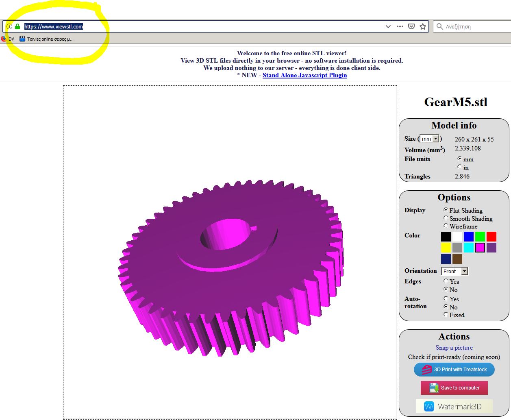The image size is (511, 420).
Task: Click the site information icon in address bar
Action: coord(9,26)
